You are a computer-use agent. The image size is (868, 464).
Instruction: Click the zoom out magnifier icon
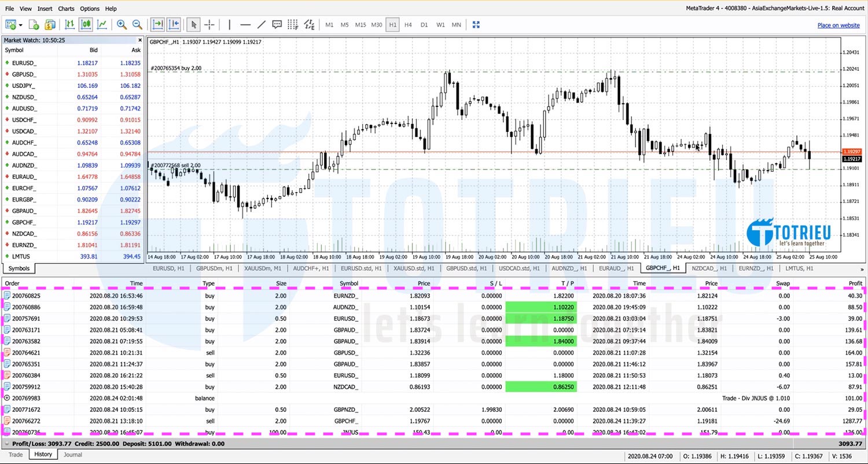click(137, 24)
